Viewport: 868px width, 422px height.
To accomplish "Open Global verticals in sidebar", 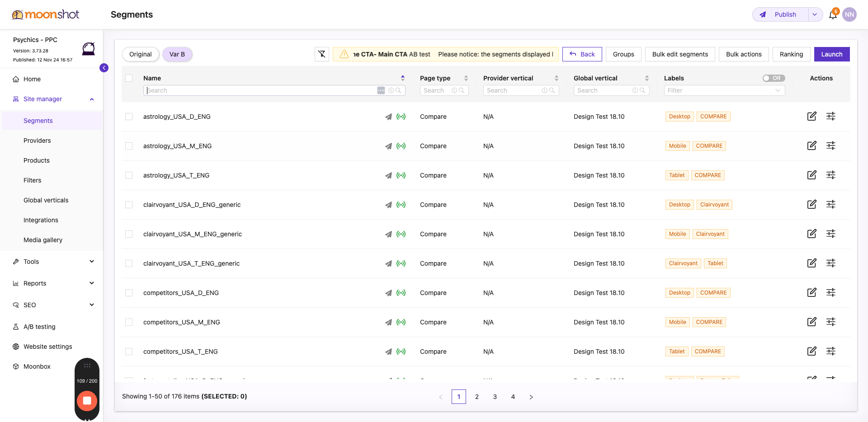I will pos(46,200).
